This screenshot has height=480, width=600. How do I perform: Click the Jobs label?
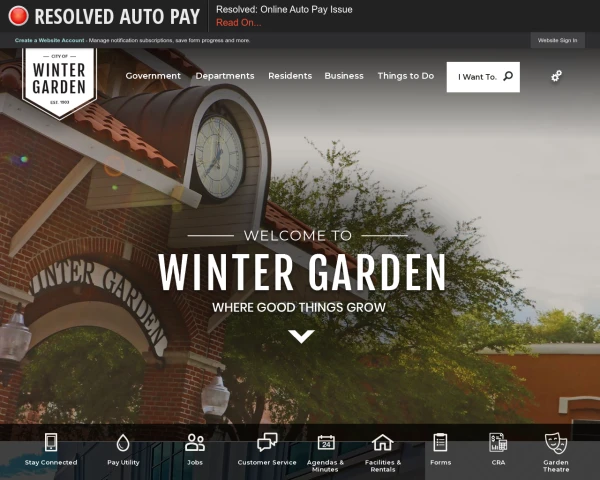(195, 462)
